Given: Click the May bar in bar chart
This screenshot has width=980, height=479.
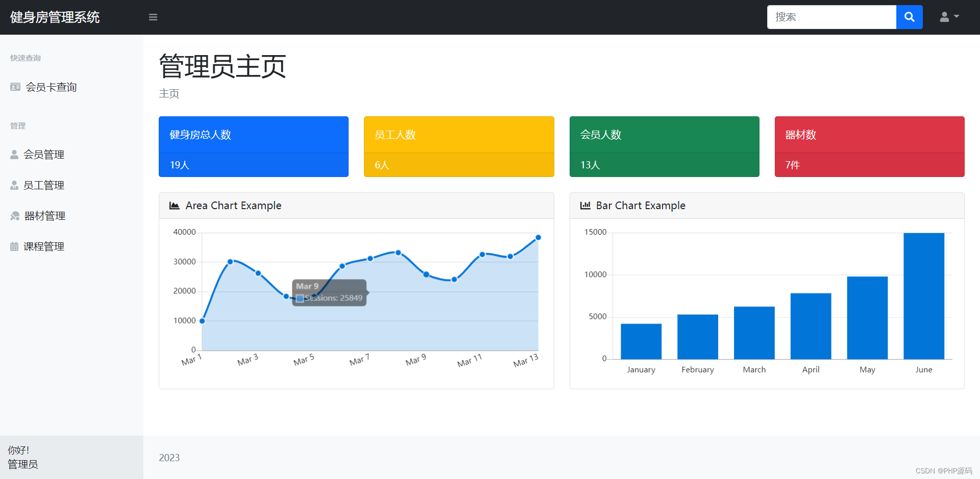Looking at the screenshot, I should click(x=867, y=318).
